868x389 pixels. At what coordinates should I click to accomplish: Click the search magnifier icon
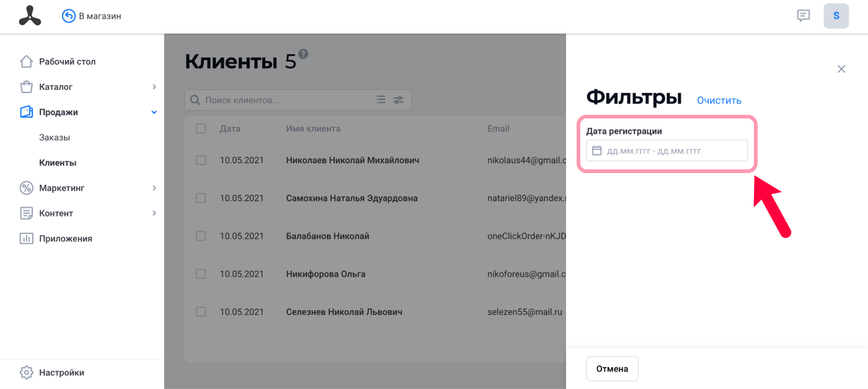coord(195,100)
